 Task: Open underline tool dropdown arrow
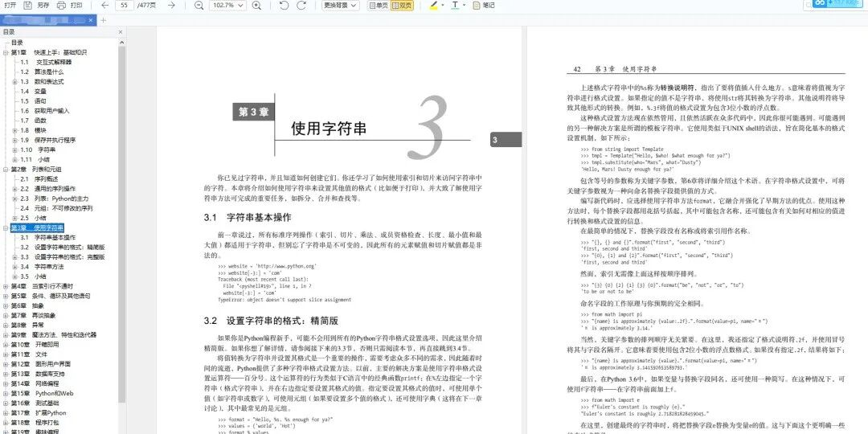coord(465,5)
